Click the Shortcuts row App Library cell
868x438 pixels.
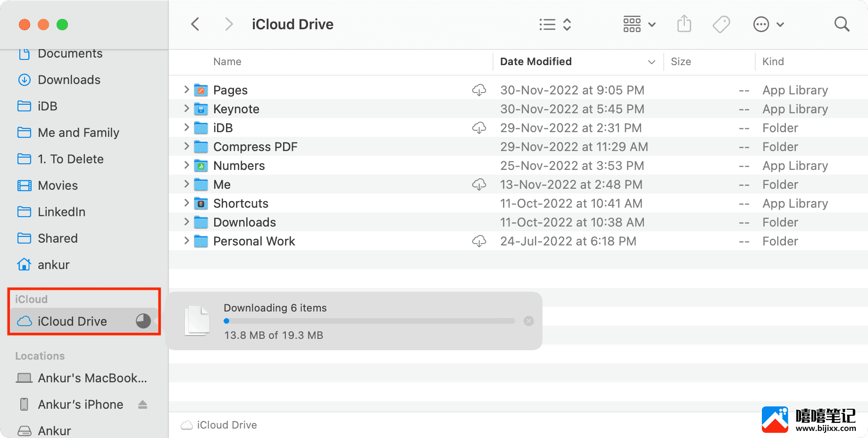coord(795,203)
